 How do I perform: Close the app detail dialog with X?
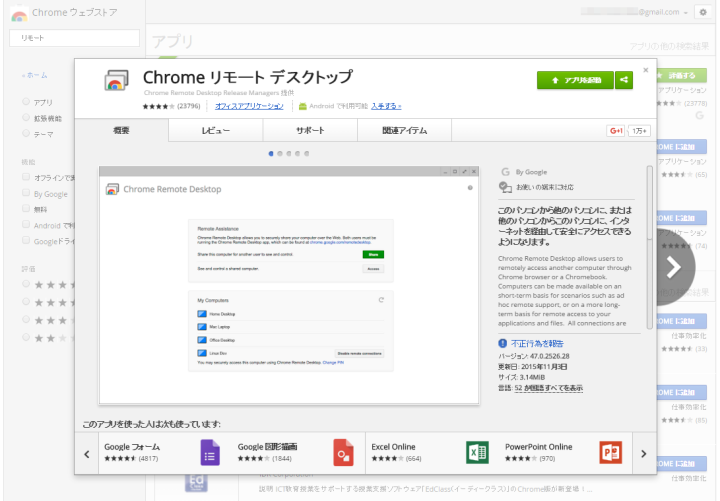tap(646, 71)
